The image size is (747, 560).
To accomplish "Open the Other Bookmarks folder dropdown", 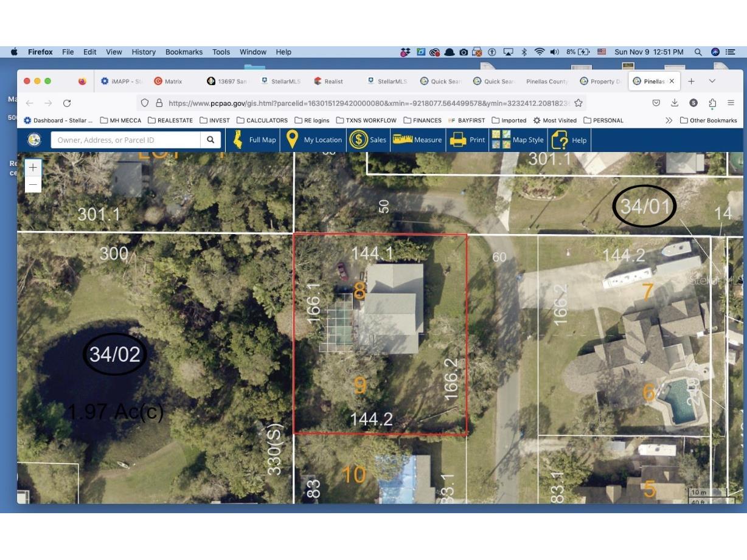I will click(707, 120).
